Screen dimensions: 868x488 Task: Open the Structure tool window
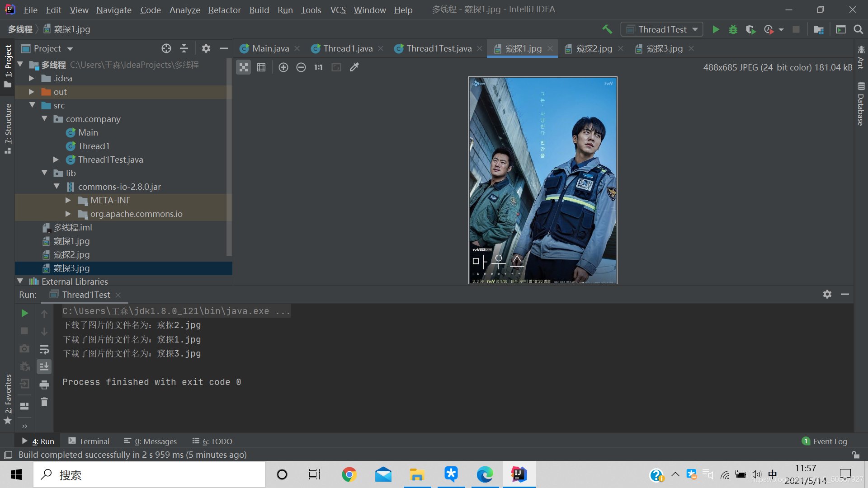click(x=8, y=129)
